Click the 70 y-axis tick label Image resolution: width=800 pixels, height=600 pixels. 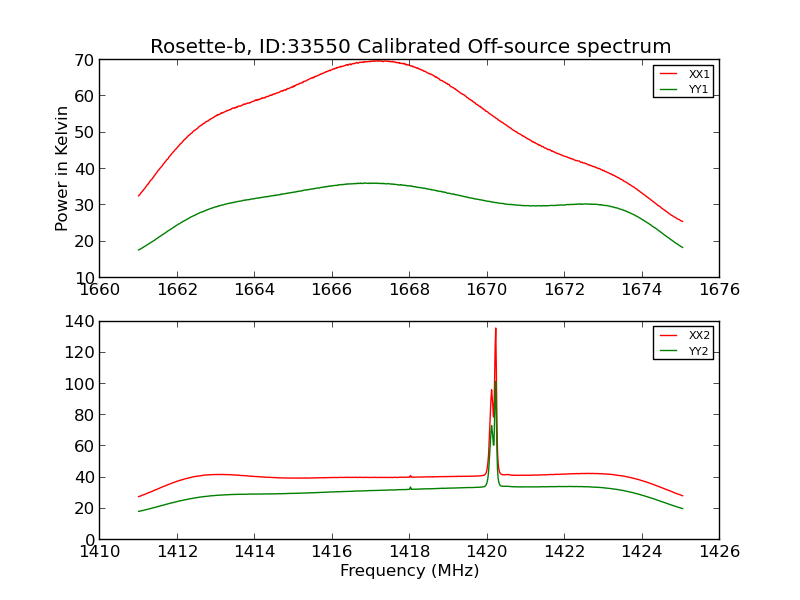coord(84,61)
